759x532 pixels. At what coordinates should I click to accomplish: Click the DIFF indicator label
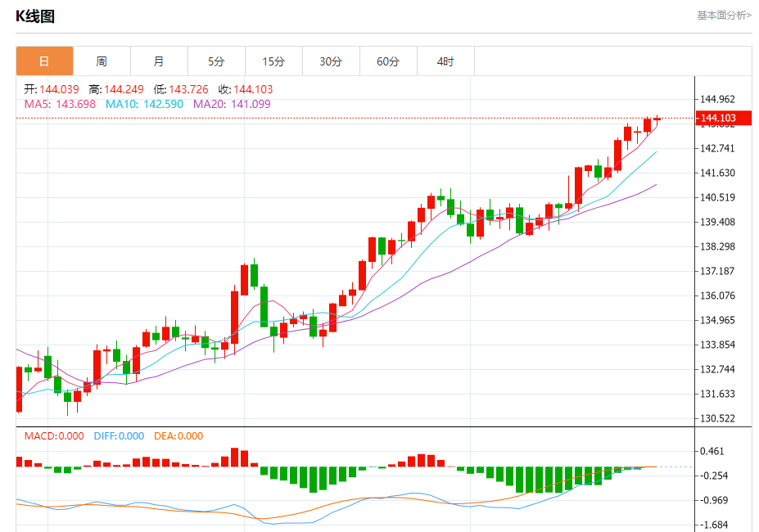[117, 436]
